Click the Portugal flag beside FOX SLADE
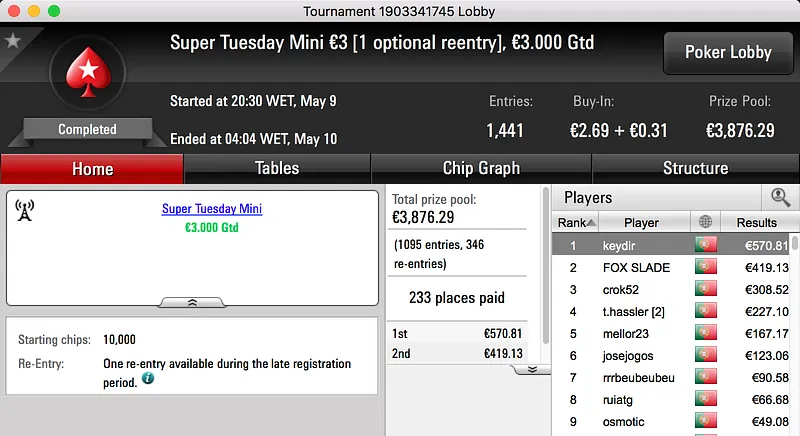800x436 pixels. point(706,267)
